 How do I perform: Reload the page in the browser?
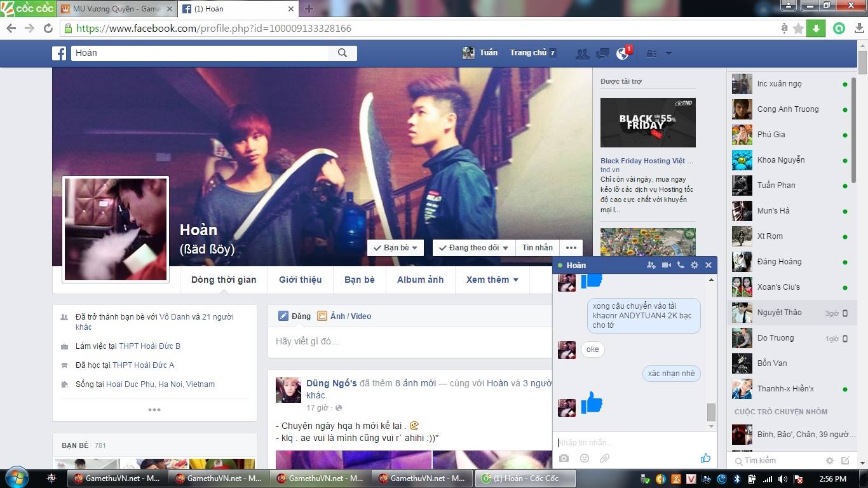tap(48, 28)
